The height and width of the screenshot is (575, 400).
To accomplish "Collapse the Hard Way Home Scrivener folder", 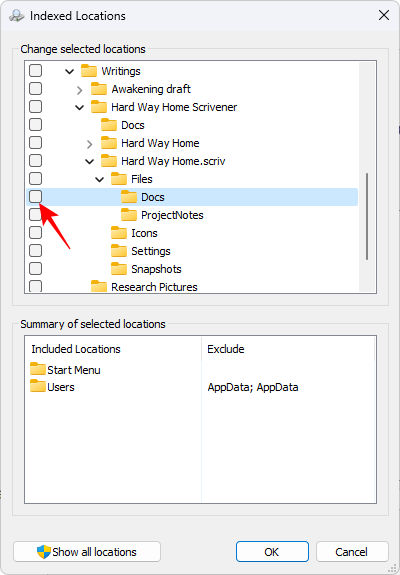I will pos(80,107).
